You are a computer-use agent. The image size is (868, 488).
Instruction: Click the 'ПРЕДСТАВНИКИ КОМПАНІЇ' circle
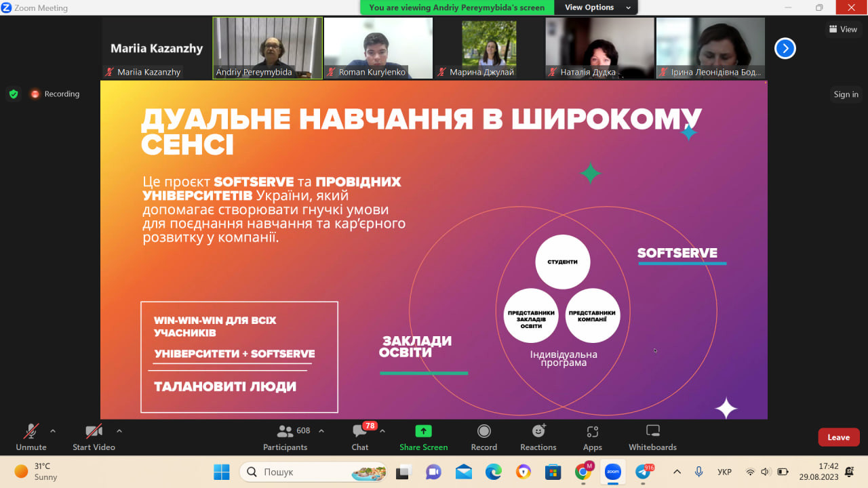[593, 316]
